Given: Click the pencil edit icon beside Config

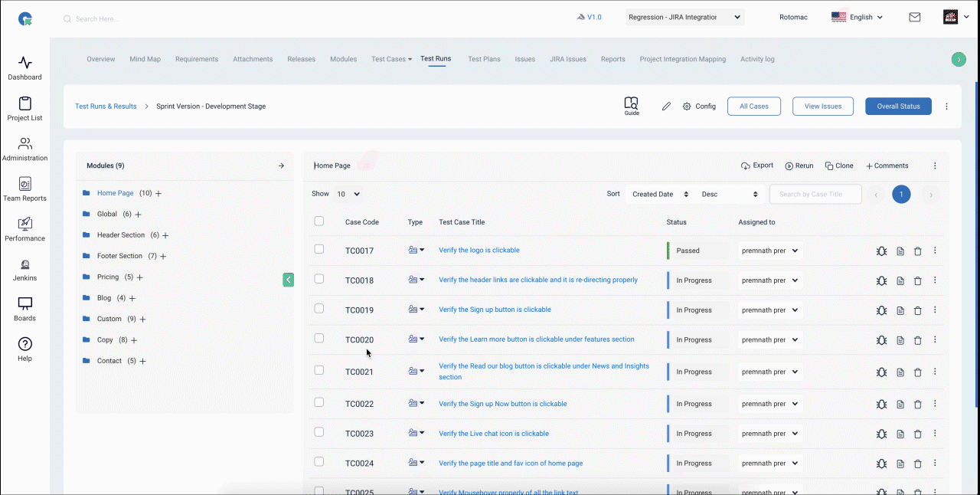Looking at the screenshot, I should pyautogui.click(x=666, y=107).
